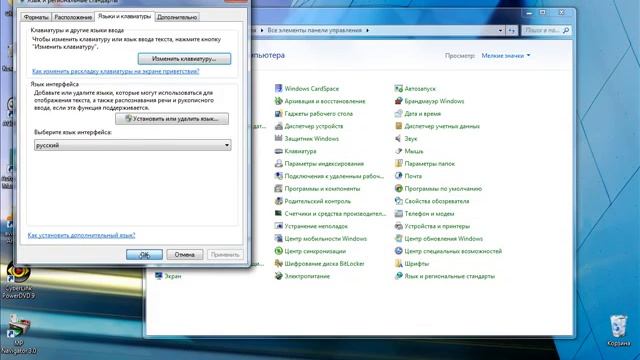The width and height of the screenshot is (640, 360).
Task: Switch to the Форматы tab
Action: tap(36, 17)
